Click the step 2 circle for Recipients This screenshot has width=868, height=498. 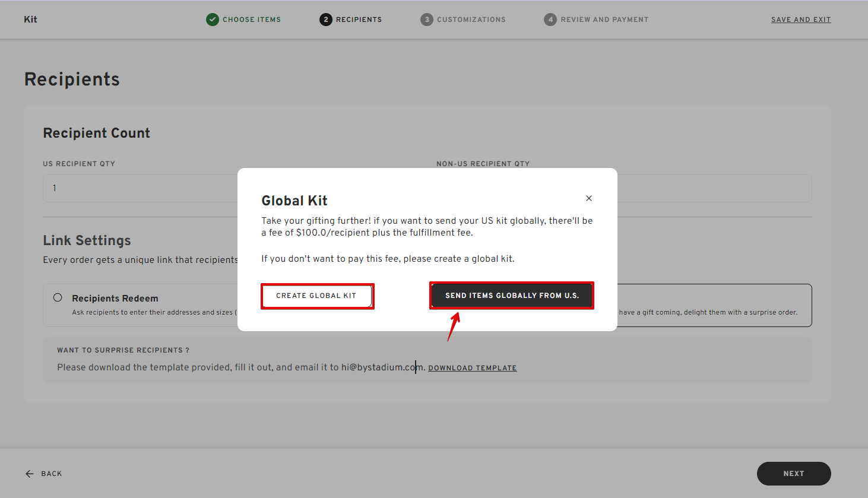click(x=325, y=20)
